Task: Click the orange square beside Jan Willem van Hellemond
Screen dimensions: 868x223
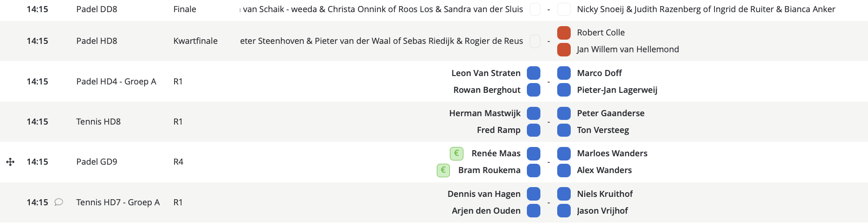Action: coord(564,49)
